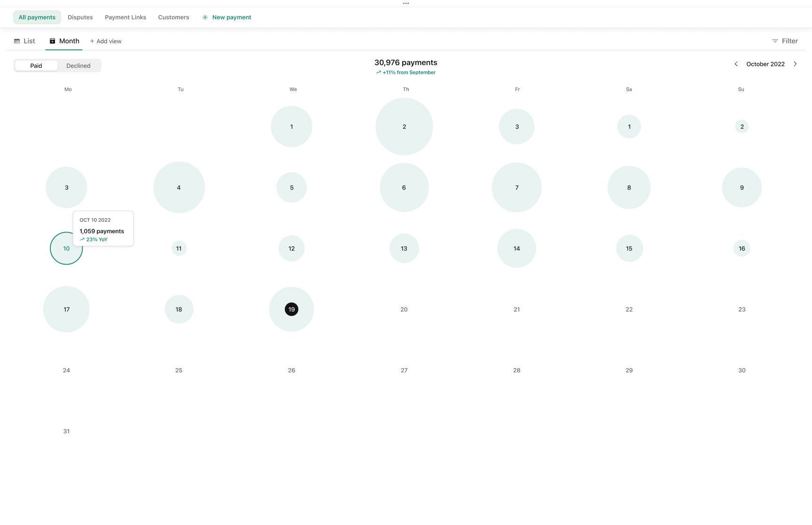
Task: Click the October 2022 month label
Action: point(765,64)
